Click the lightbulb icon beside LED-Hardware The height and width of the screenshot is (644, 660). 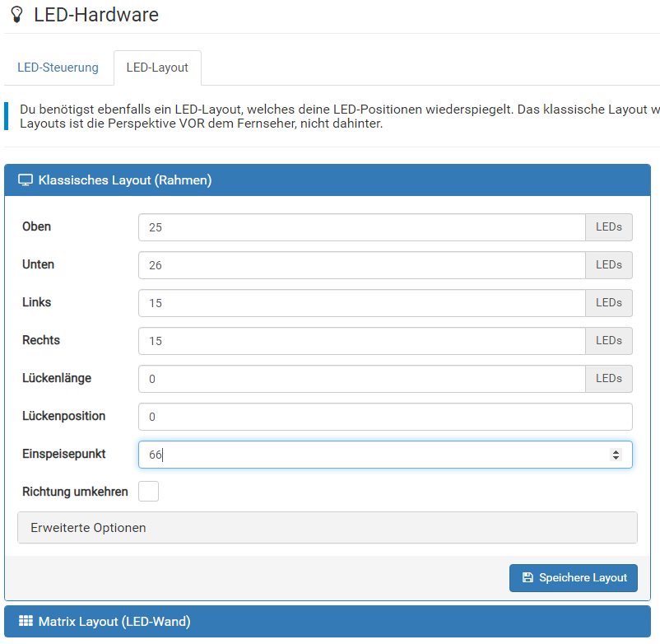[x=16, y=15]
